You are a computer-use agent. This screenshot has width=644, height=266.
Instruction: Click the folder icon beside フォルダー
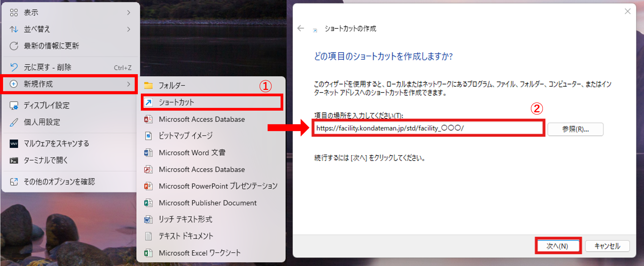[x=148, y=86]
